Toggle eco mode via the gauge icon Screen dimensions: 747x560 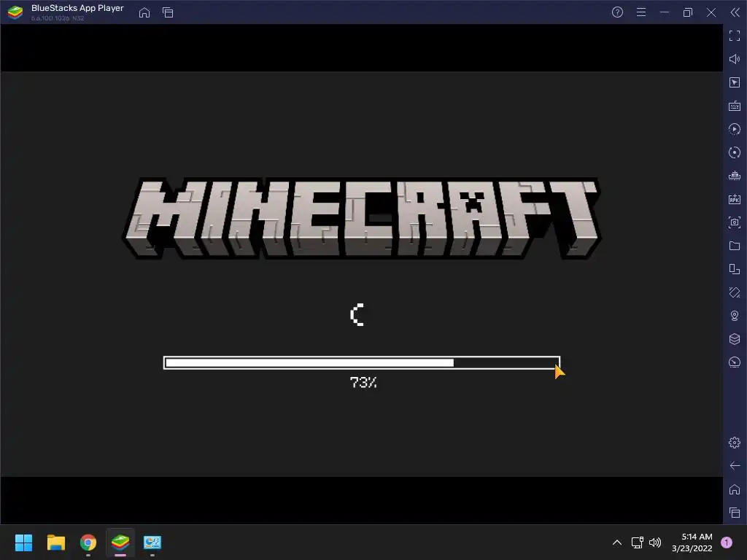[734, 362]
